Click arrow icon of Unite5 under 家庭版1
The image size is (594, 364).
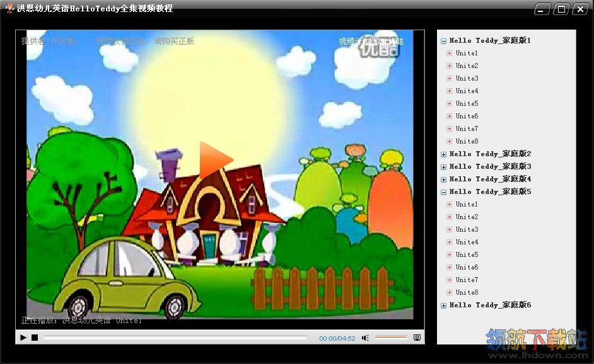click(x=450, y=104)
